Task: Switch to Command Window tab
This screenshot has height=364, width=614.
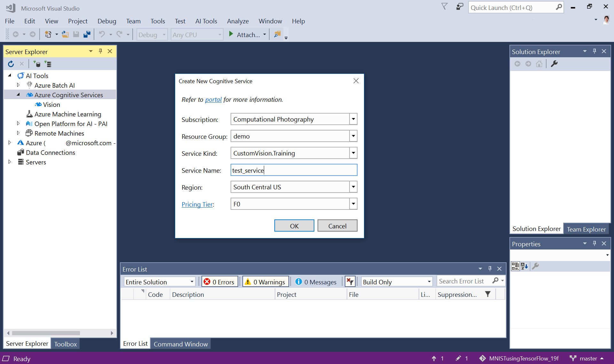Action: tap(181, 343)
